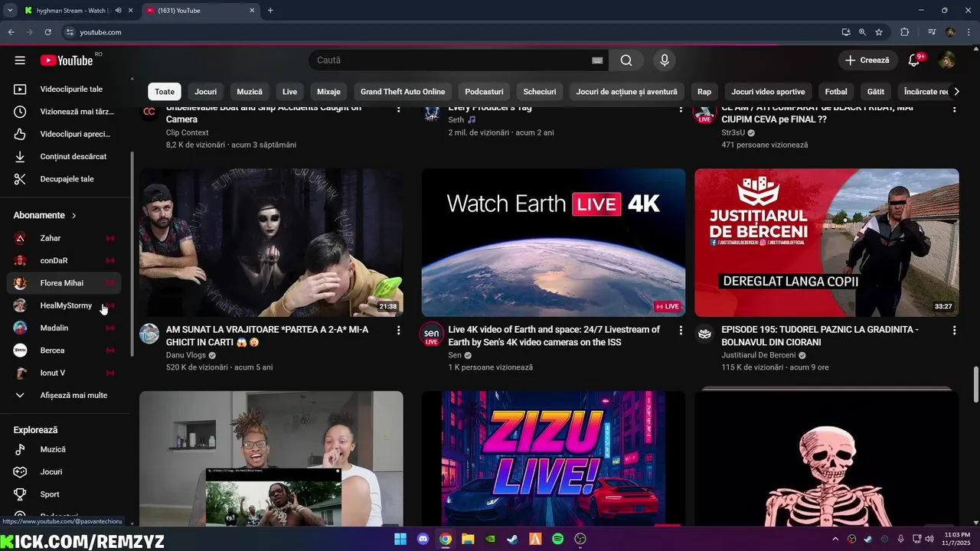Show more filter chips with right arrow
Screen dimensions: 980x551
pos(956,92)
